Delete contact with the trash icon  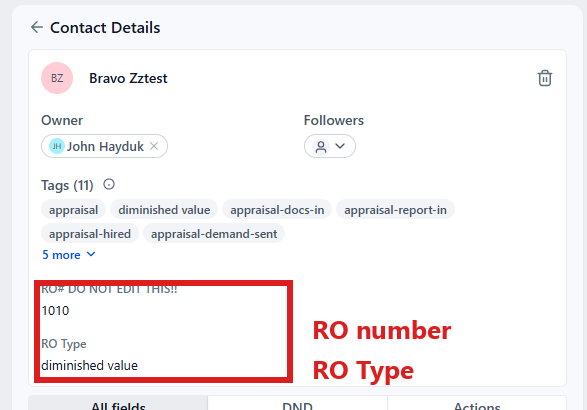click(545, 78)
